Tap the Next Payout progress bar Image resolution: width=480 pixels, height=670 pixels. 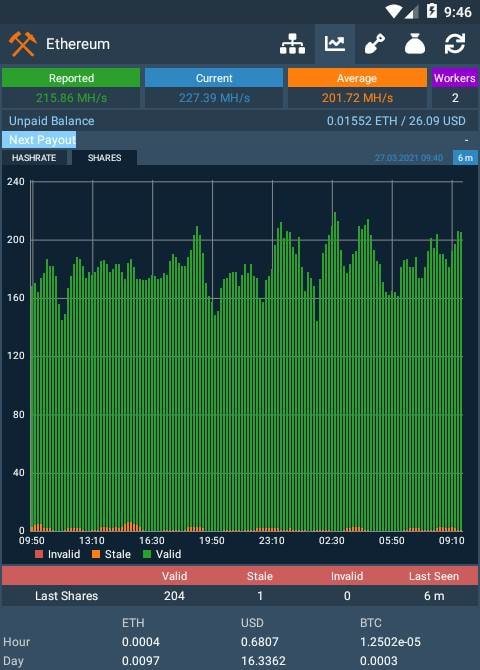click(39, 140)
